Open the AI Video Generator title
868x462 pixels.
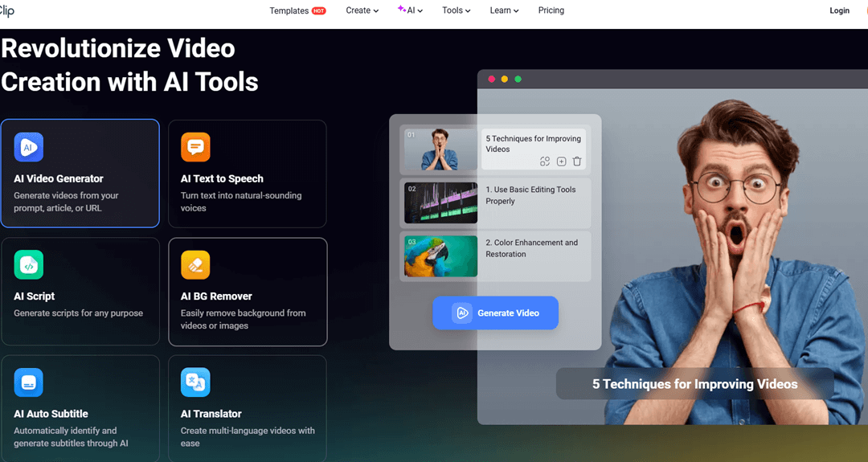pyautogui.click(x=59, y=178)
